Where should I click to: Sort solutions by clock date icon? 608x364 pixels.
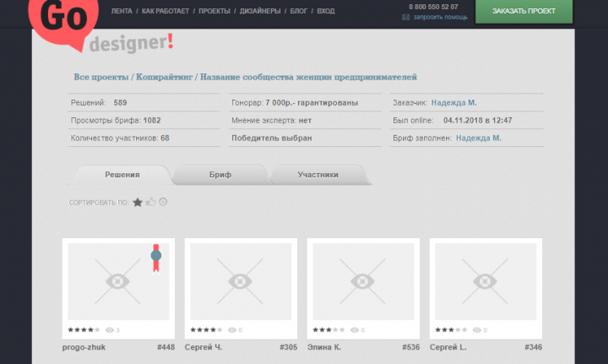point(163,202)
